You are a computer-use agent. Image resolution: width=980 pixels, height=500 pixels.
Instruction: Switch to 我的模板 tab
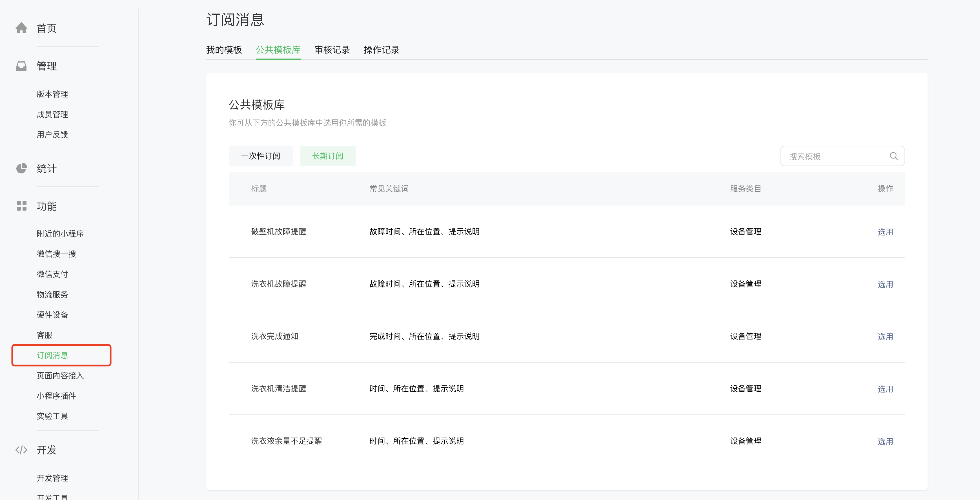tap(224, 50)
